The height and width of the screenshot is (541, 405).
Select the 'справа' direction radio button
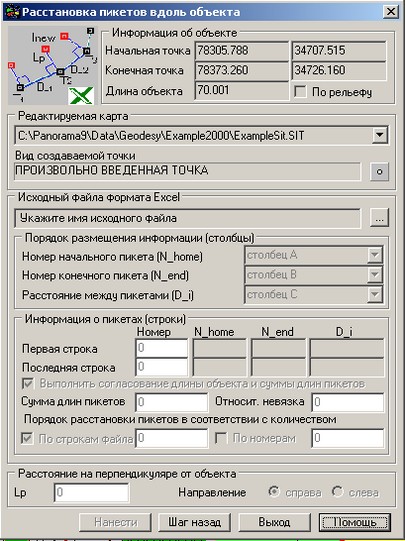coord(274,492)
